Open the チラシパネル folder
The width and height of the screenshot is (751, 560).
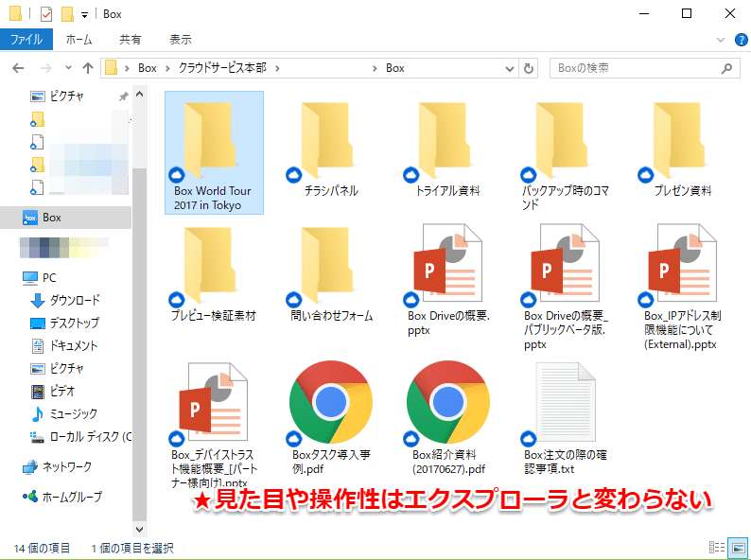click(x=331, y=149)
